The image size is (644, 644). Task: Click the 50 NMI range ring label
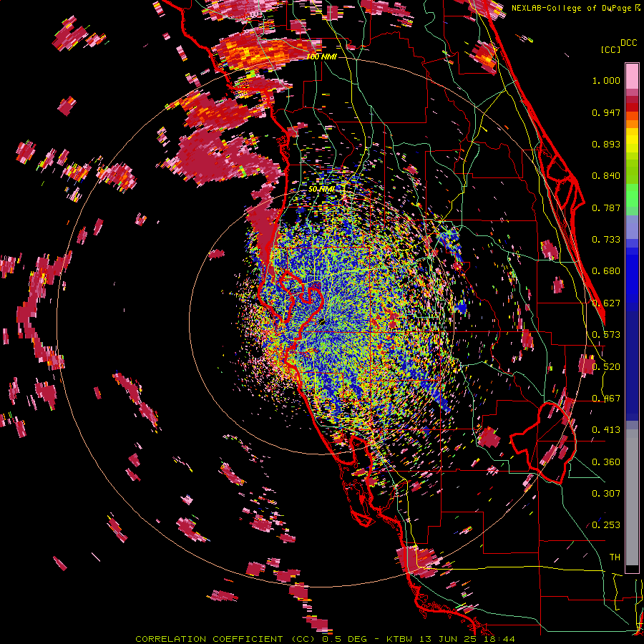pyautogui.click(x=321, y=189)
